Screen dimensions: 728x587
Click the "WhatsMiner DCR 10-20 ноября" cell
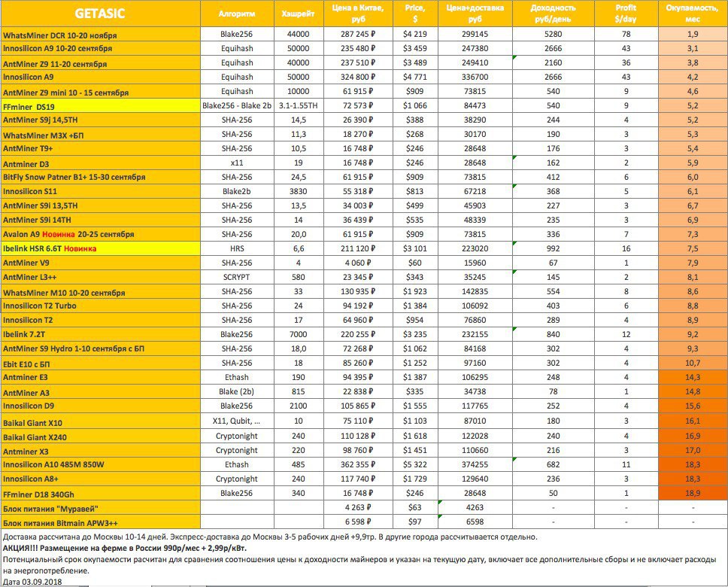click(100, 35)
